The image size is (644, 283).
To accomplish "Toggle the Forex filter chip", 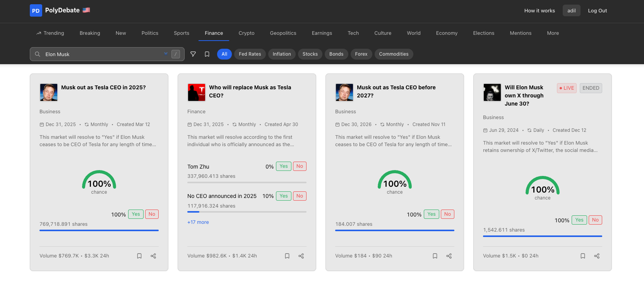I will (x=361, y=54).
